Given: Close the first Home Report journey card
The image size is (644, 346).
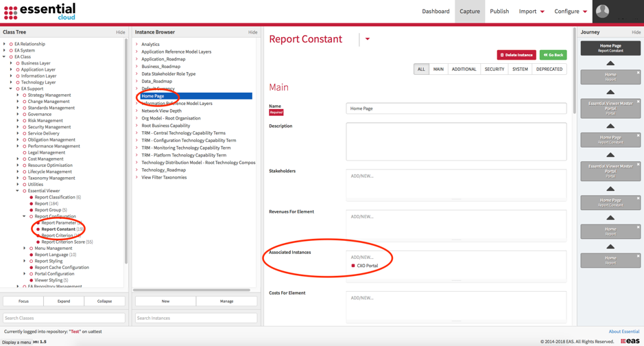Looking at the screenshot, I should [x=638, y=73].
